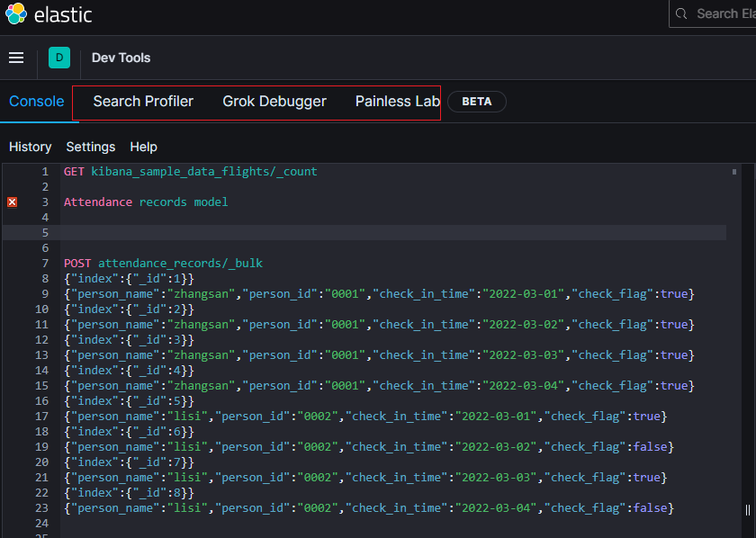Open the Painless Lab tab
This screenshot has width=756, height=538.
coord(397,102)
